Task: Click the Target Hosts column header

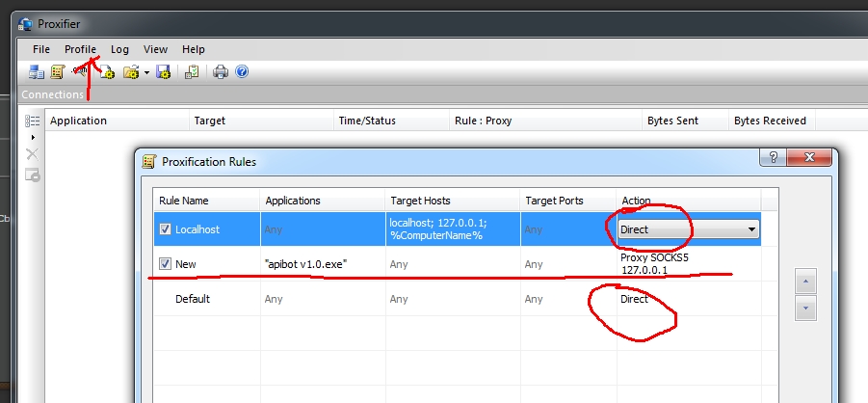Action: point(420,201)
